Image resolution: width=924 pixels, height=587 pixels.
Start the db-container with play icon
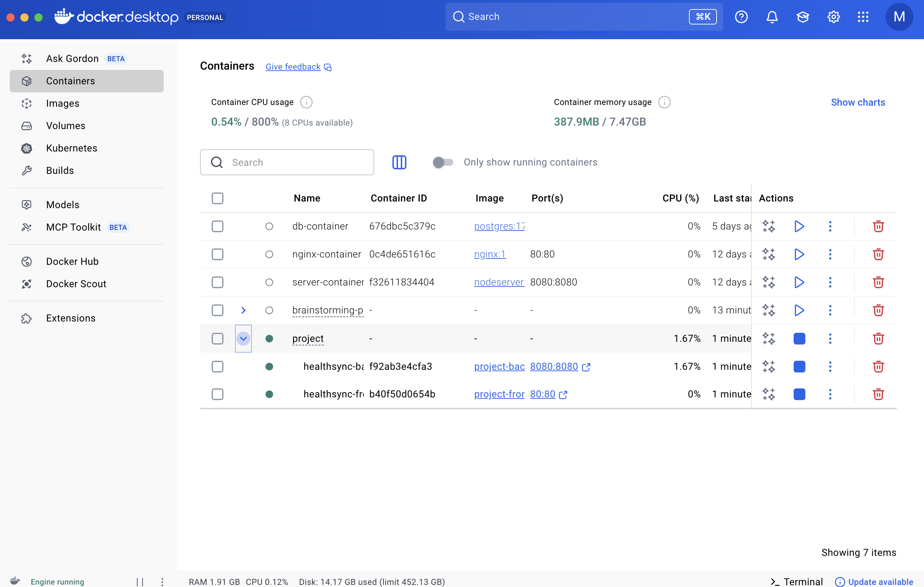point(799,226)
